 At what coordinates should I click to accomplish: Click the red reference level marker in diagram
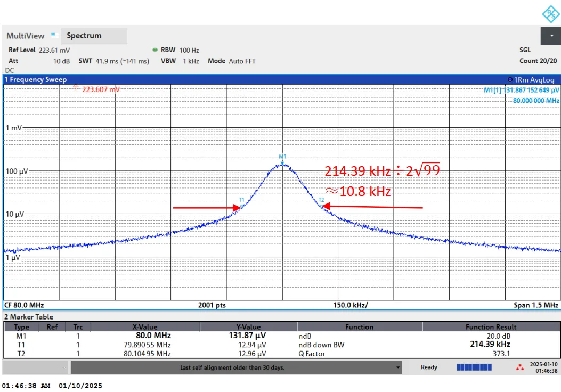(x=76, y=87)
